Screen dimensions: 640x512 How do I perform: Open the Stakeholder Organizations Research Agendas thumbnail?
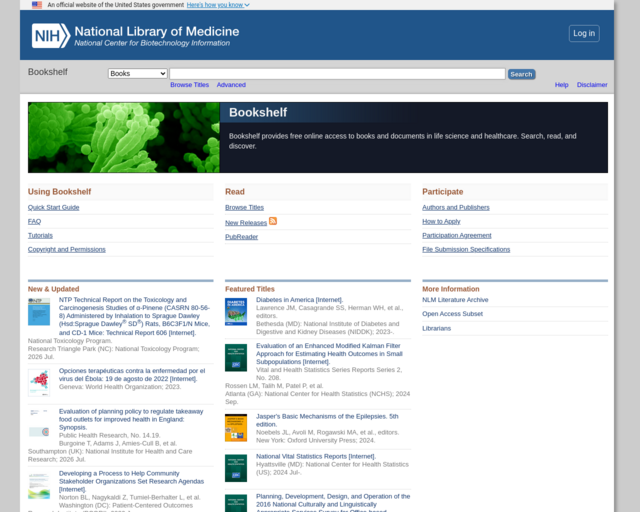point(39,485)
